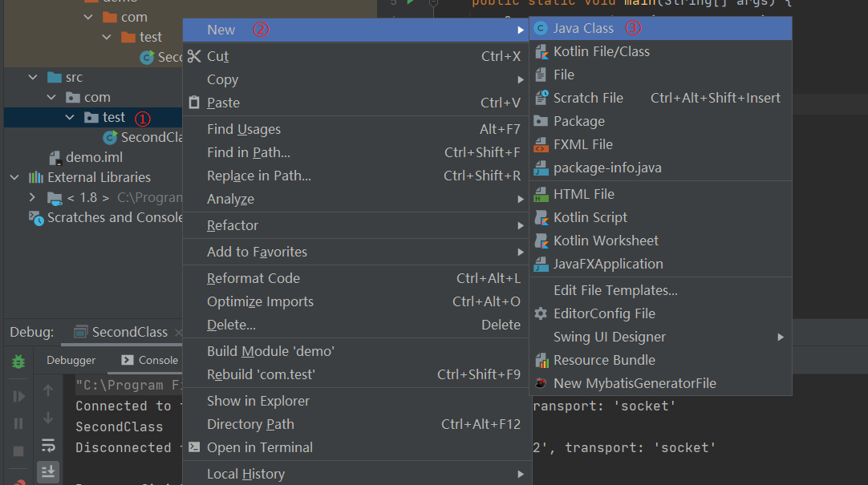Choose Optimize Imports

[x=357, y=301]
